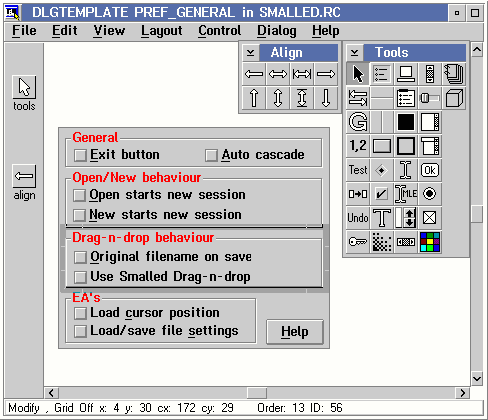
Task: Click the Undo tool in Tools palette
Action: pos(358,218)
